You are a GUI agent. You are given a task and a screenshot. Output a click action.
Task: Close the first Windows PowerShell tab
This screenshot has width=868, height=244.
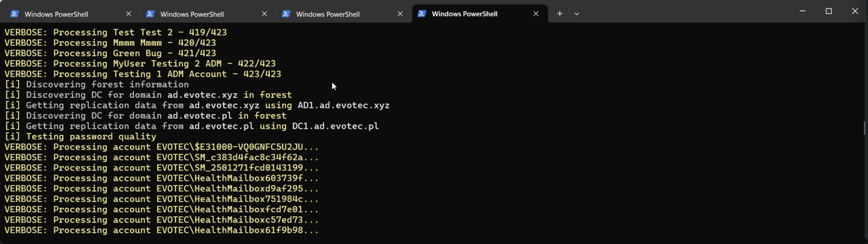tap(129, 14)
